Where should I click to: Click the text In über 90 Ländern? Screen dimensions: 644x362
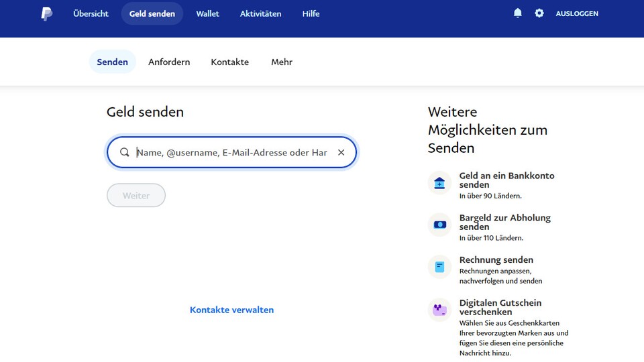[x=490, y=196]
